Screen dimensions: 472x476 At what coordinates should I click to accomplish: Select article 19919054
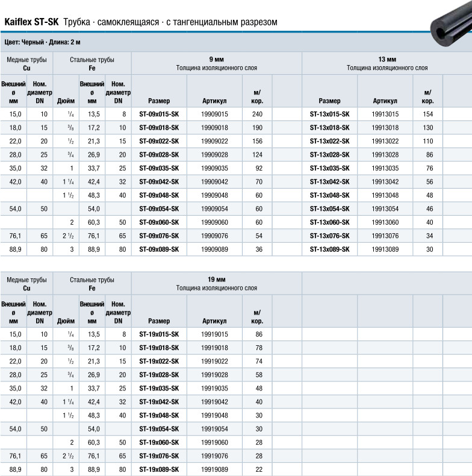point(214,429)
